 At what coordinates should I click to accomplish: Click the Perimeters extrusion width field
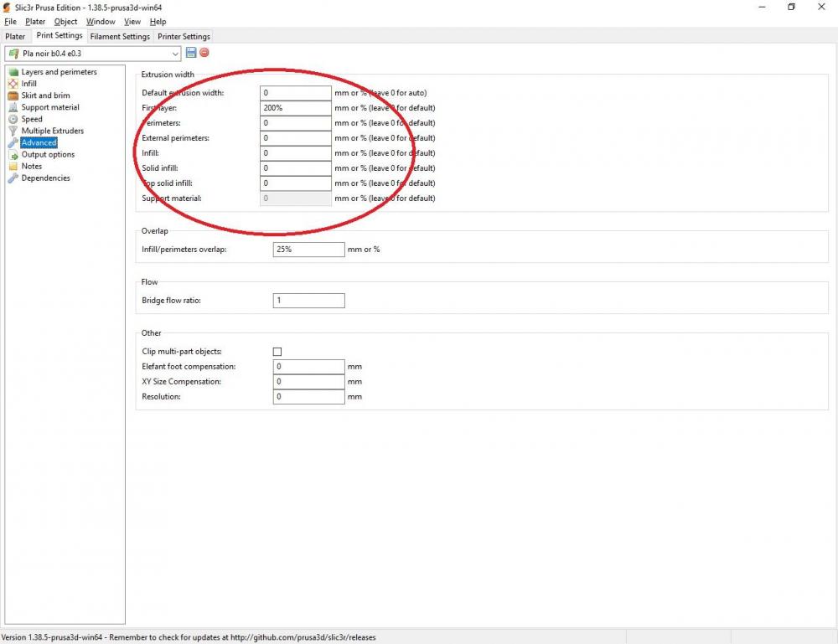point(296,123)
